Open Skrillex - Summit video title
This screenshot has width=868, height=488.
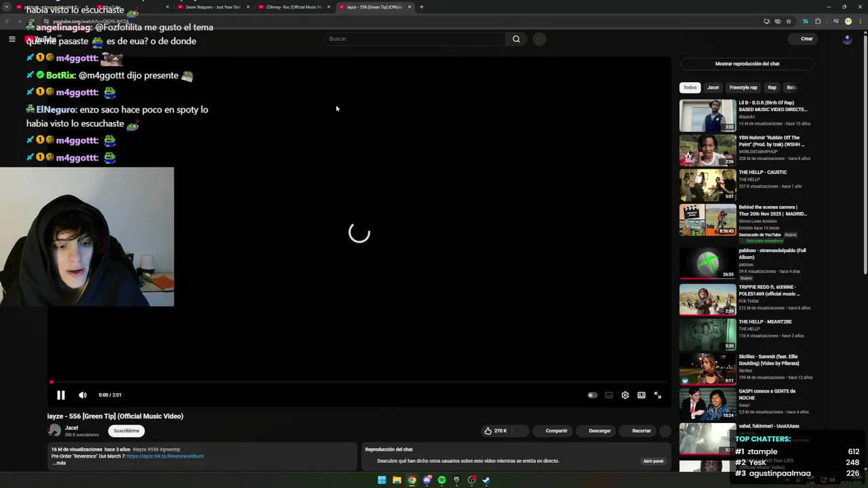(x=769, y=360)
